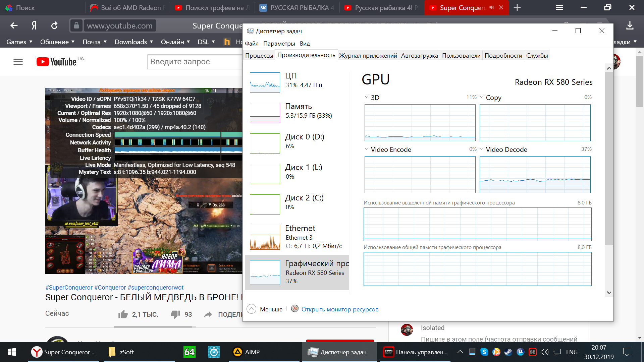Open the Downloads bookmarks folder dropdown
Image resolution: width=644 pixels, height=362 pixels.
pyautogui.click(x=133, y=42)
